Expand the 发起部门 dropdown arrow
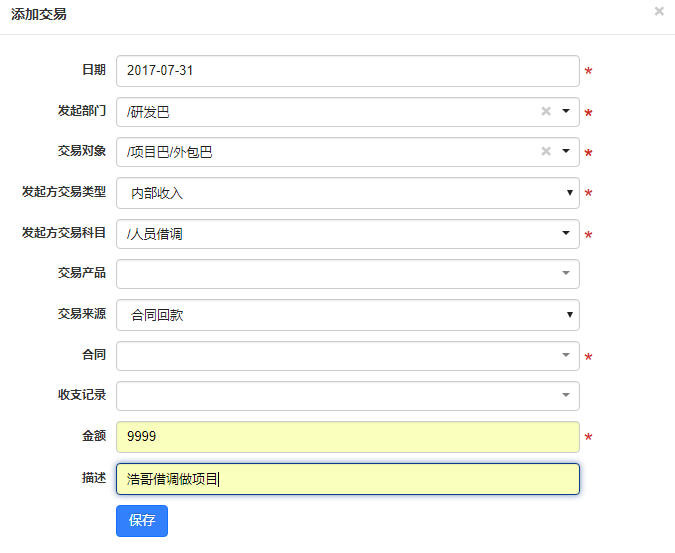This screenshot has width=675, height=553. click(x=566, y=112)
